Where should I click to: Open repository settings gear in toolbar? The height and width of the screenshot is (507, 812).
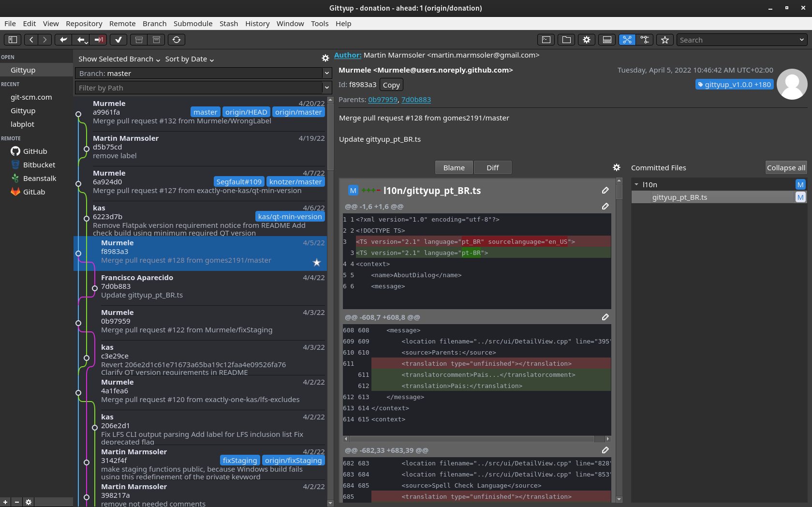point(587,40)
